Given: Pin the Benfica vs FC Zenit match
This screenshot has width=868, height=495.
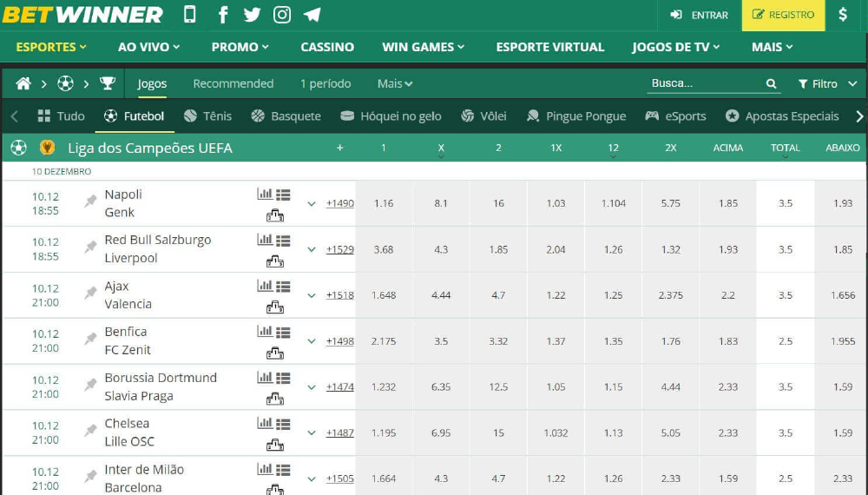Looking at the screenshot, I should pyautogui.click(x=90, y=340).
